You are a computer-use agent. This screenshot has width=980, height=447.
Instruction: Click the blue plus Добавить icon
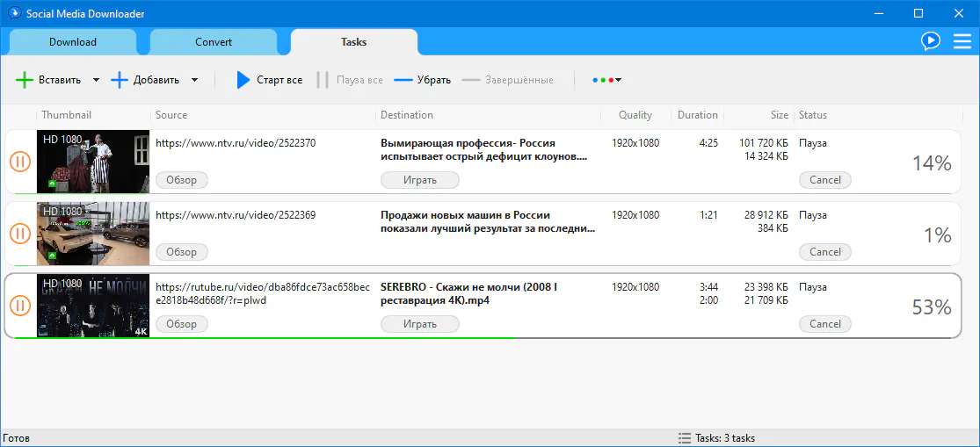tap(120, 80)
